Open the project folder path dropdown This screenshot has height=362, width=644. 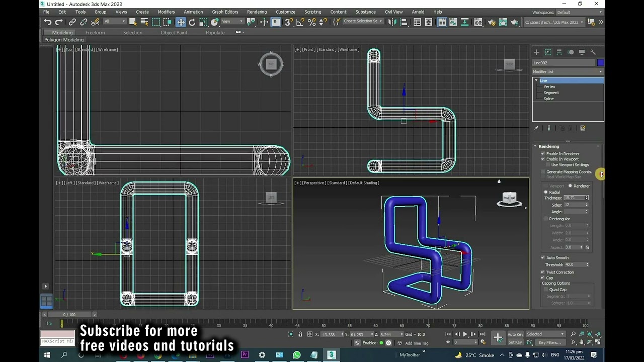tap(554, 22)
